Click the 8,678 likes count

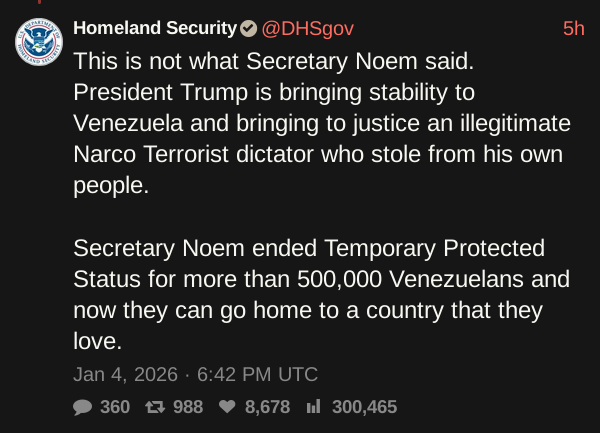pyautogui.click(x=267, y=407)
